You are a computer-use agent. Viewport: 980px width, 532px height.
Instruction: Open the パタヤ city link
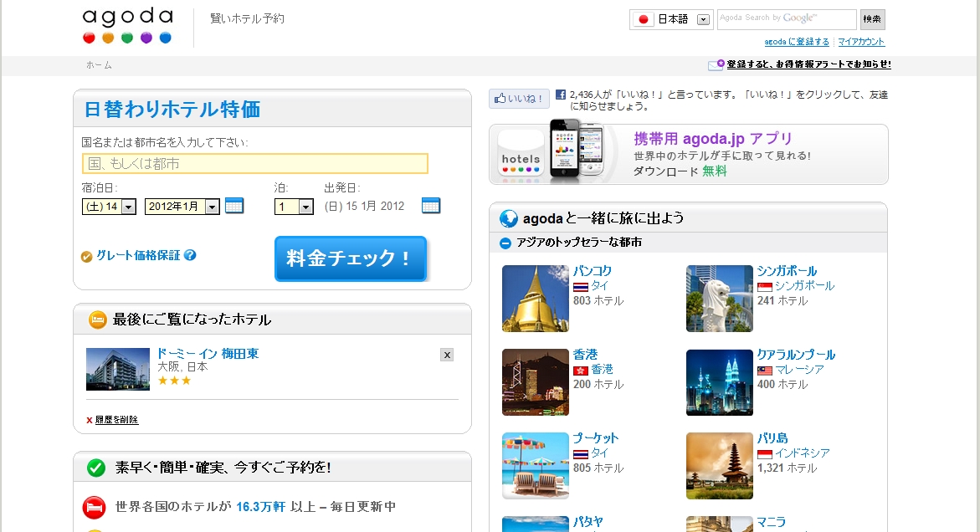tap(588, 522)
